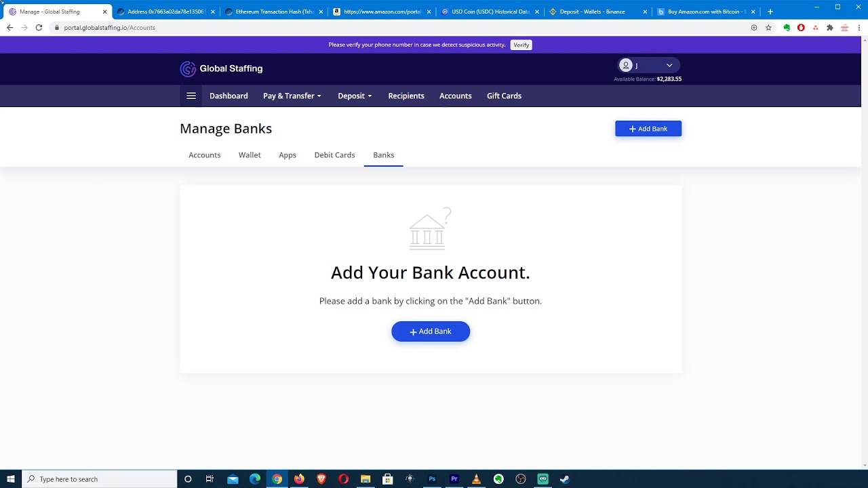
Task: Launch VLC media player from taskbar
Action: [x=476, y=479]
